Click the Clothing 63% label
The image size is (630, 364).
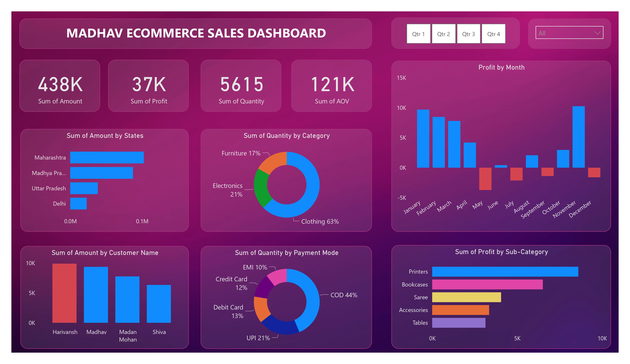coord(320,221)
